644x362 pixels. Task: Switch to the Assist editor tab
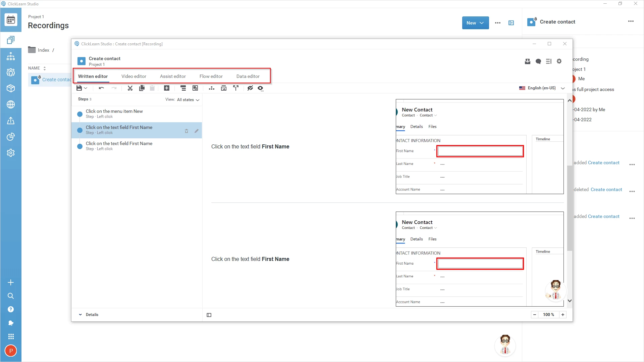click(x=173, y=76)
